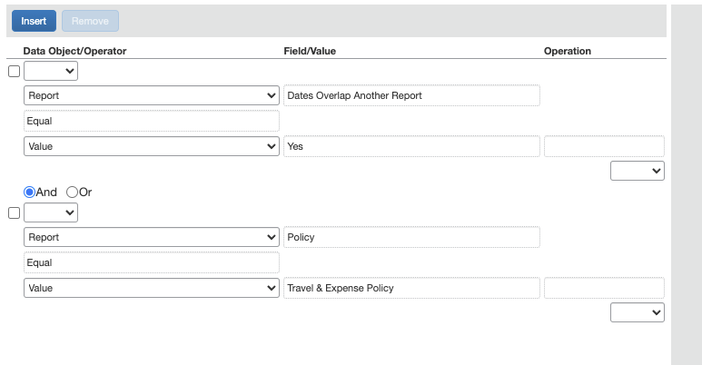This screenshot has height=365, width=702.
Task: Expand Value dropdown next to Yes field
Action: tap(151, 146)
